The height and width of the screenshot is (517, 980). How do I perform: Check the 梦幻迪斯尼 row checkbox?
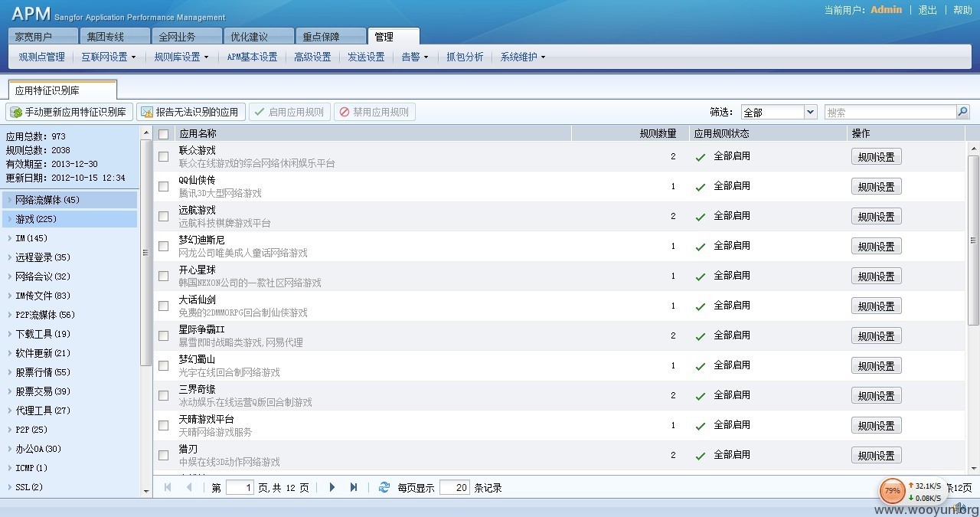[x=163, y=246]
